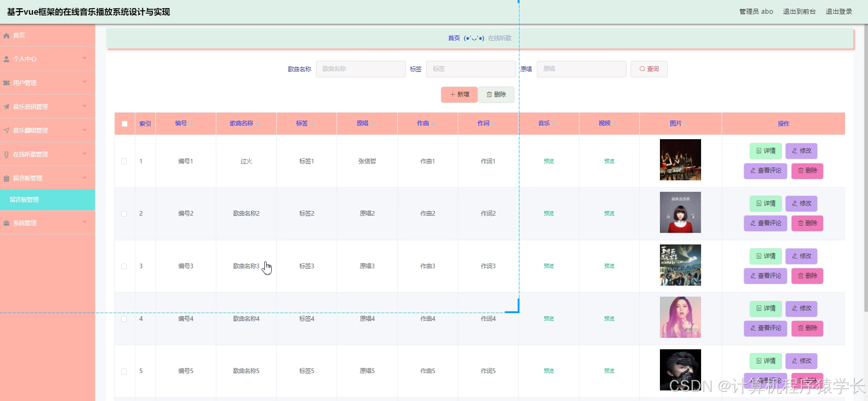Image resolution: width=868 pixels, height=401 pixels.
Task: Open the highlighted 留言板管理 submenu item
Action: [x=48, y=200]
